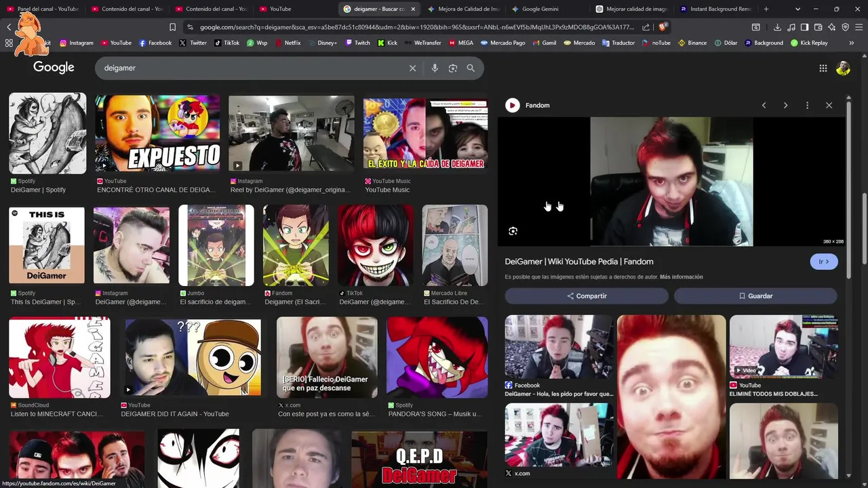
Task: Open the Twitter bookmark
Action: (x=193, y=43)
